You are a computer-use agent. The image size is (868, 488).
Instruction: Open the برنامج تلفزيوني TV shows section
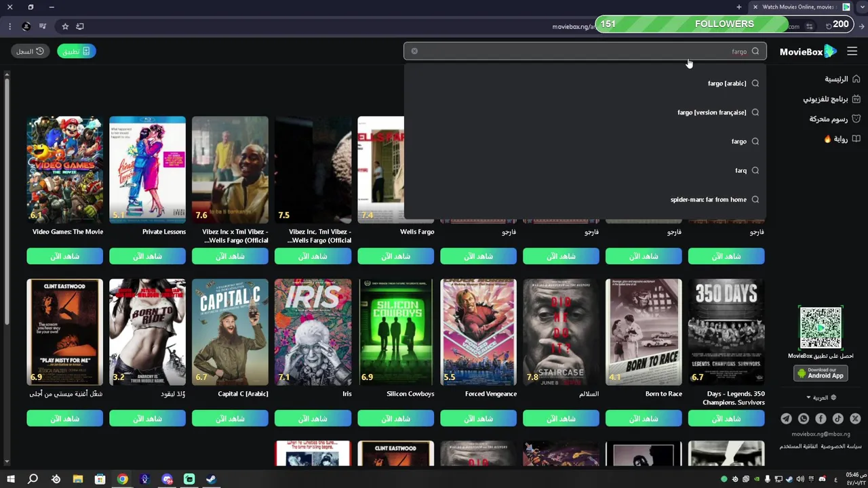831,99
